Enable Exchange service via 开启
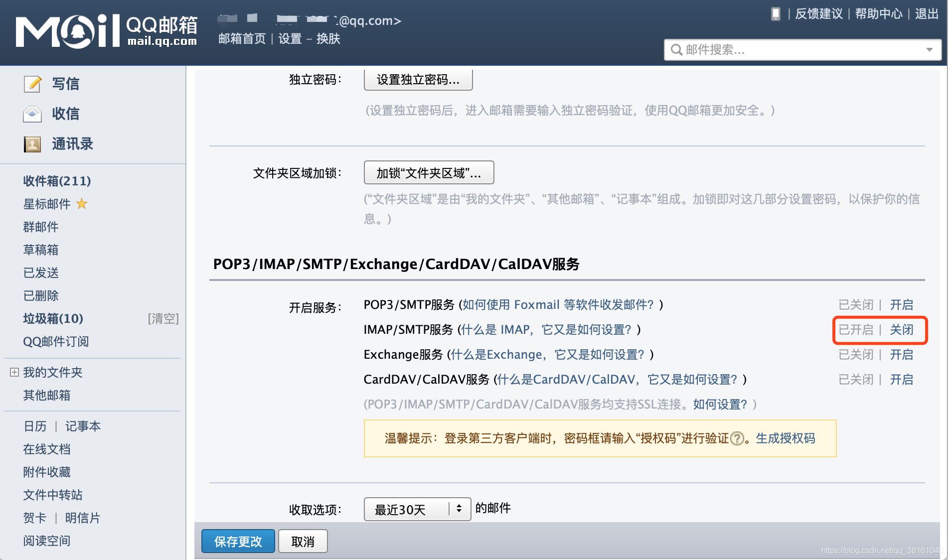This screenshot has width=948, height=560. coord(902,354)
